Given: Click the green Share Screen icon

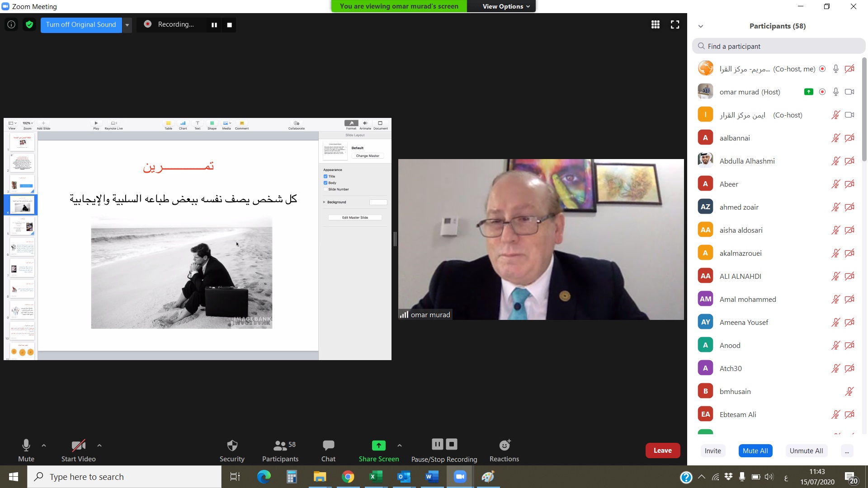Looking at the screenshot, I should tap(378, 446).
